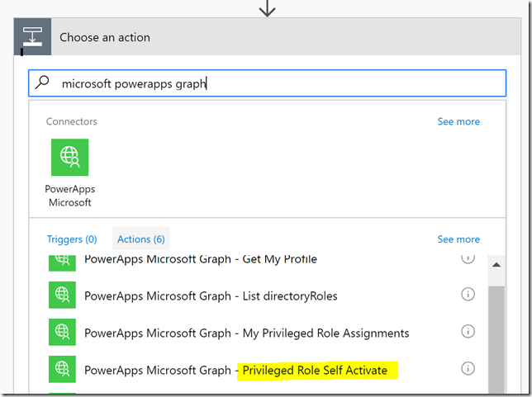Open info for Get My Profile action
532x397 pixels.
(x=468, y=258)
